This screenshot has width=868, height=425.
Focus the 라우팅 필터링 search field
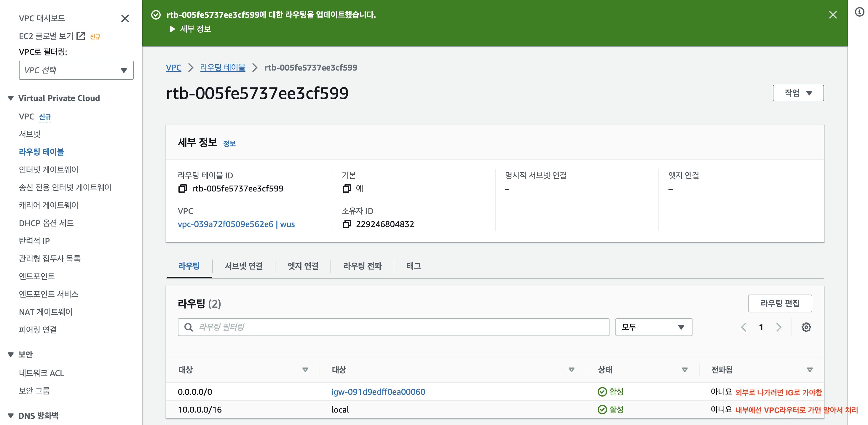tap(393, 327)
